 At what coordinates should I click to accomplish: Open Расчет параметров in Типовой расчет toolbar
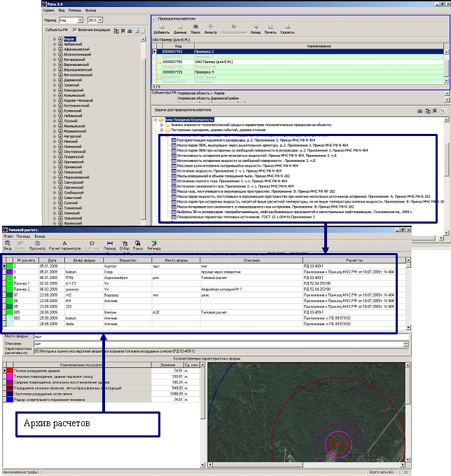click(65, 245)
